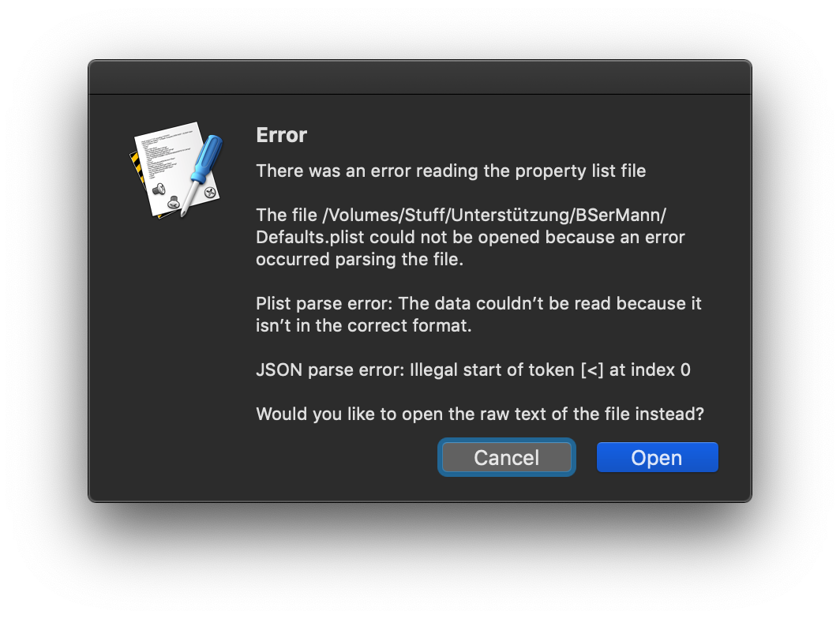This screenshot has height=619, width=840.
Task: Click the yellow-black hazard stripe on the icon
Action: [136, 168]
